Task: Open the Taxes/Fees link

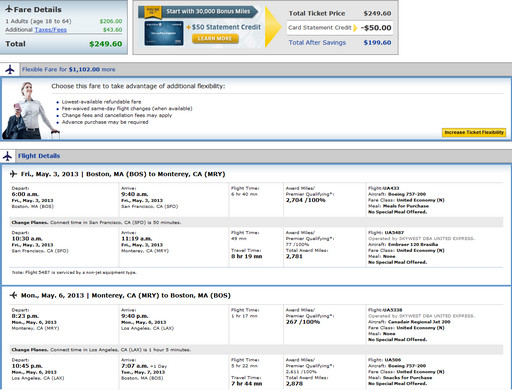Action: tap(51, 30)
